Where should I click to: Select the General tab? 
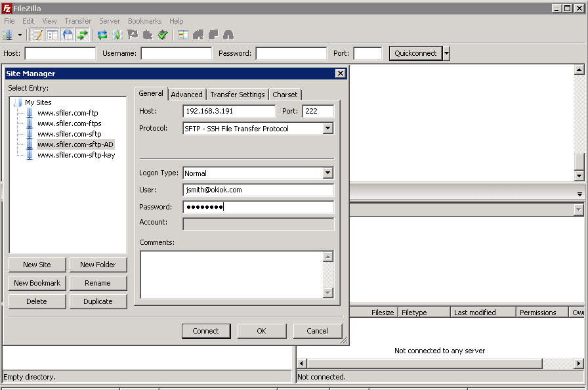(x=151, y=93)
